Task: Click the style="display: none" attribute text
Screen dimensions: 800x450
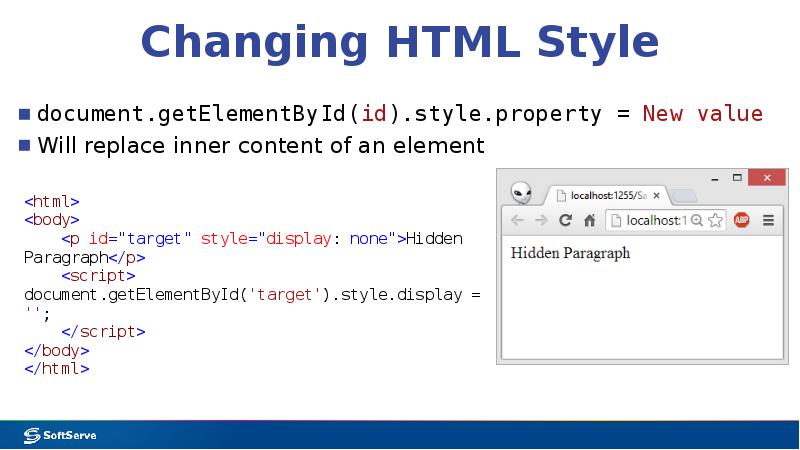Action: point(298,239)
